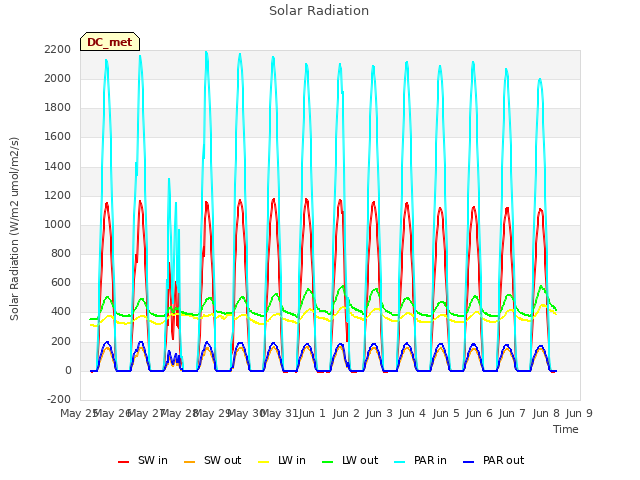Viewport: 640px width, 480px height.
Task: Click the 2000 y-axis tick label
Action: (x=58, y=78)
